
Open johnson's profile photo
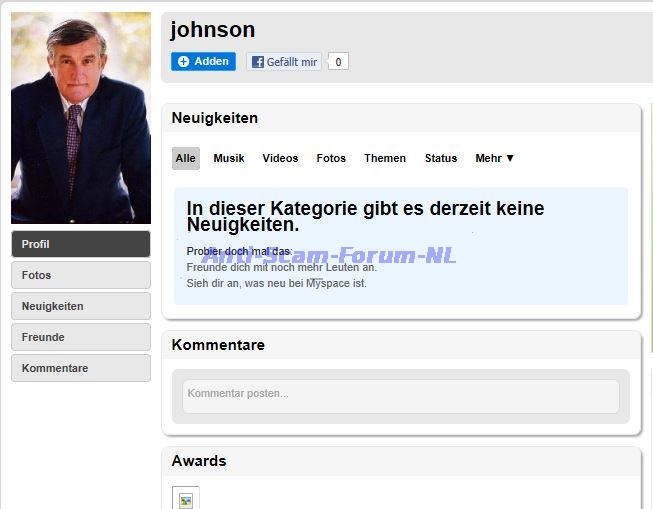tap(81, 118)
